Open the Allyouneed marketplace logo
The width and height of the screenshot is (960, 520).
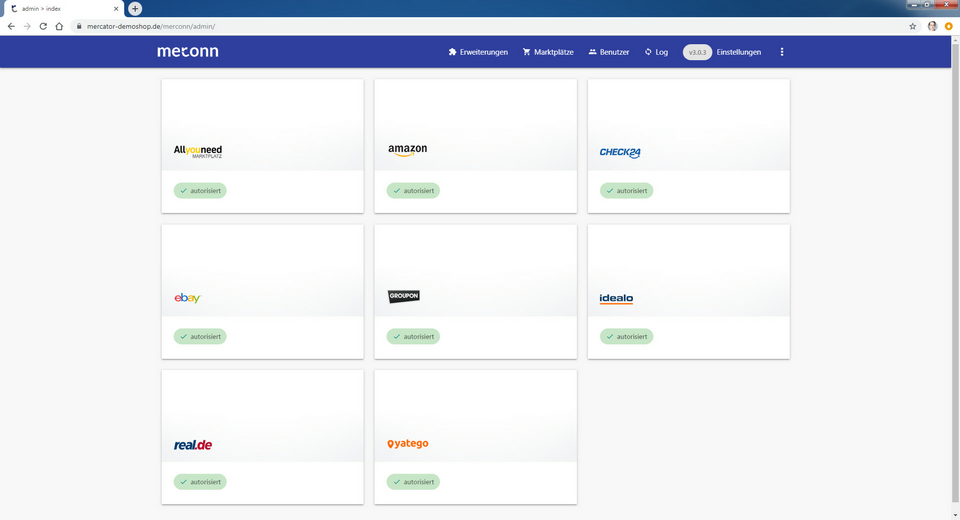coord(198,151)
